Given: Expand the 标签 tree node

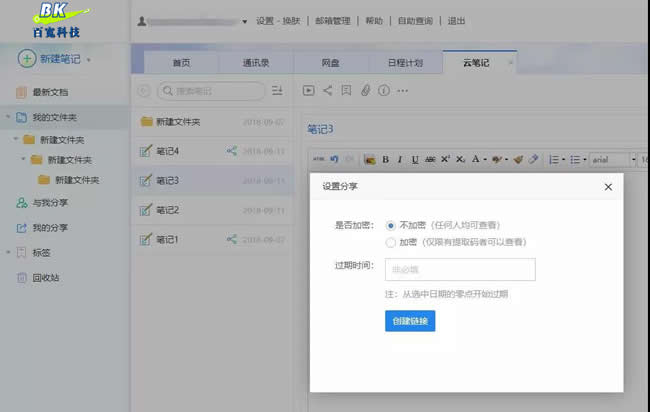Looking at the screenshot, I should pyautogui.click(x=8, y=252).
